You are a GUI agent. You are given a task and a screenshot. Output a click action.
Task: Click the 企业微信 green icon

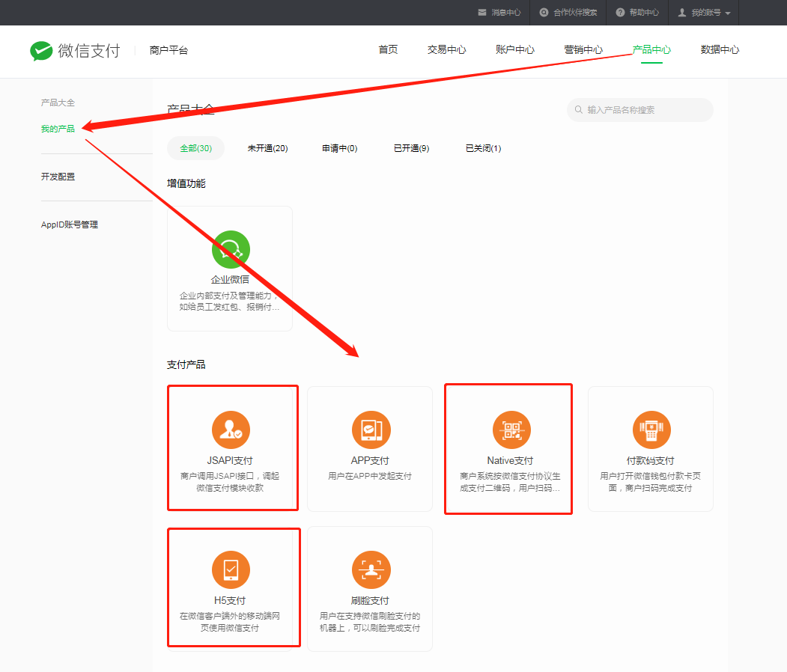coord(231,249)
